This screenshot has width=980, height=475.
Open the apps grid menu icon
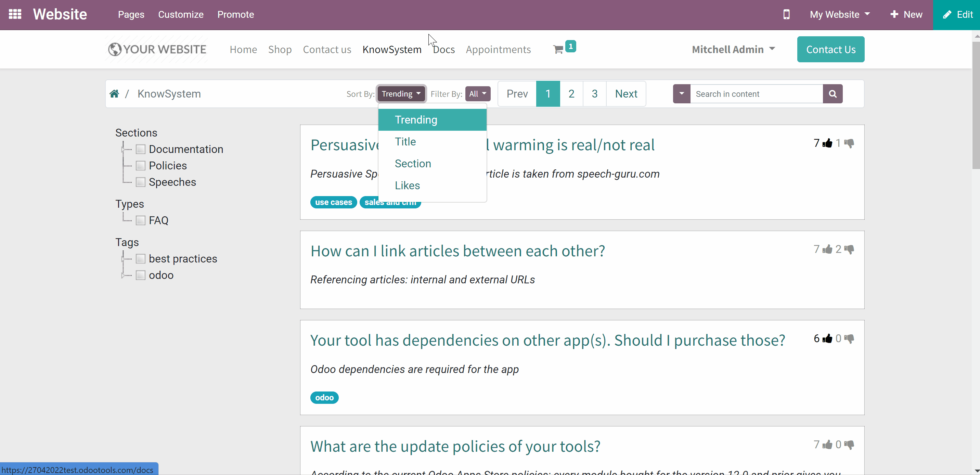(x=15, y=14)
